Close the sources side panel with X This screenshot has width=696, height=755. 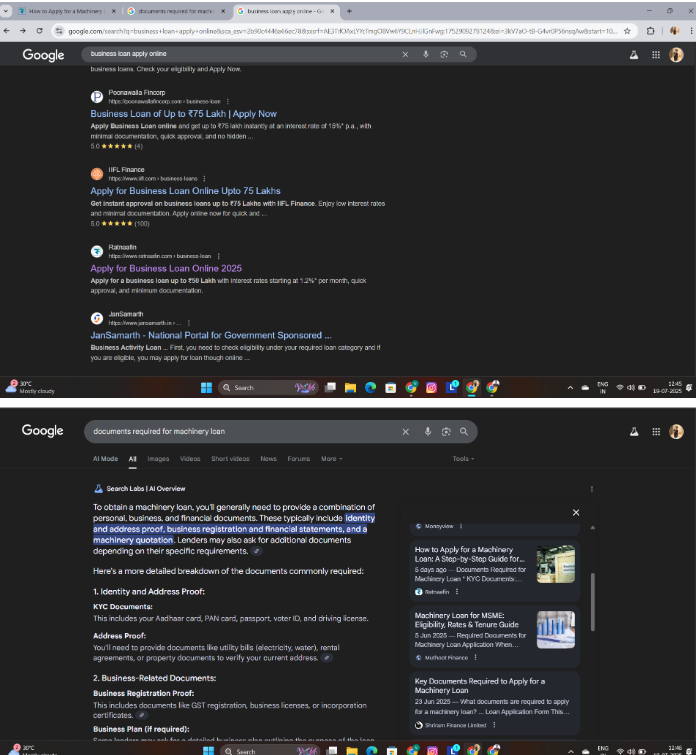[576, 512]
